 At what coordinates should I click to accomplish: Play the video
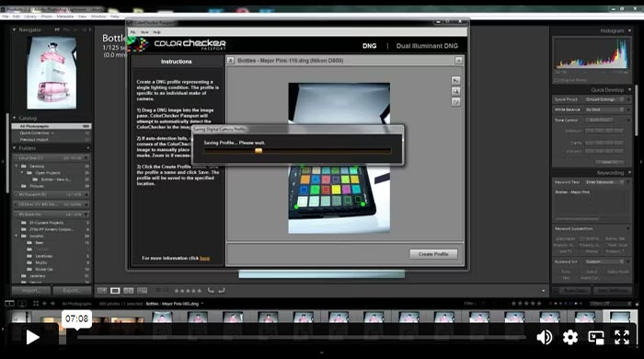coord(32,337)
